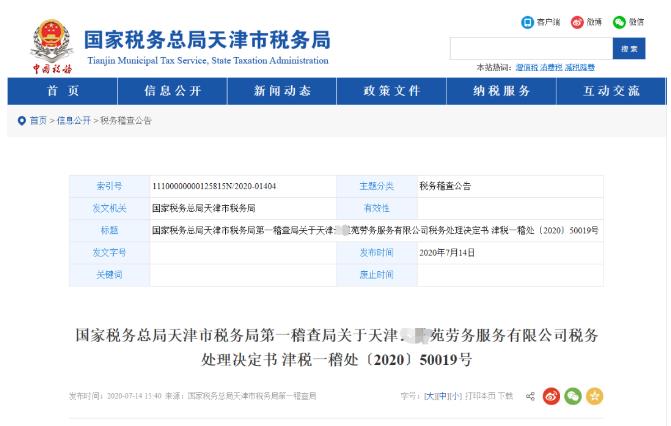The height and width of the screenshot is (426, 671).
Task: Open the 信息公开 navigation tab
Action: point(172,91)
